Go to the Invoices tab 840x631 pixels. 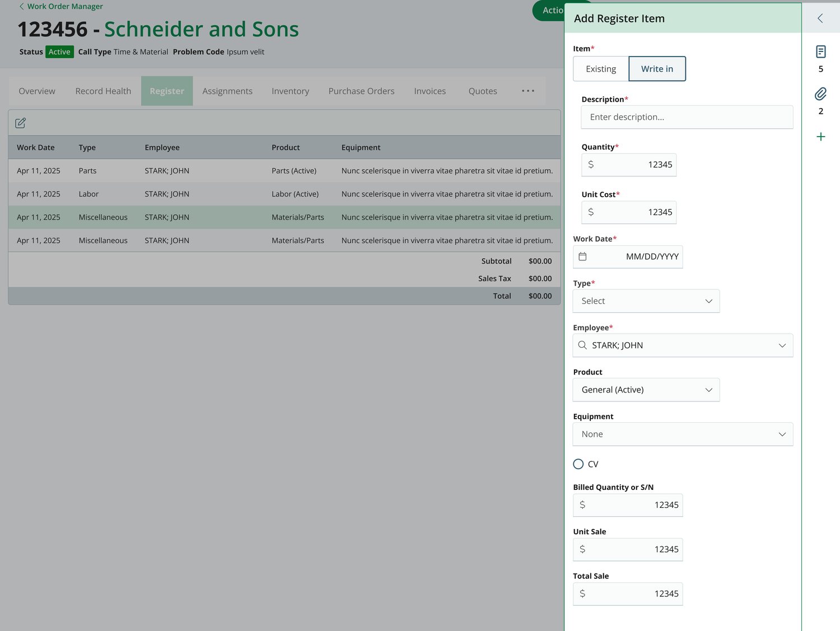430,91
